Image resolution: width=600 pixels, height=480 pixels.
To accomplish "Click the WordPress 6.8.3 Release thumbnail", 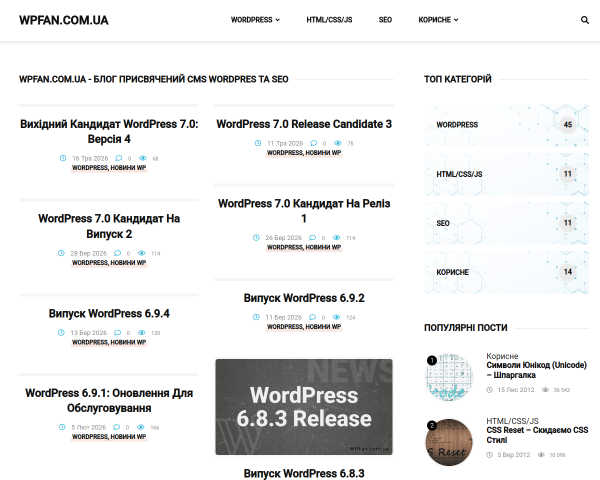I will [x=304, y=407].
